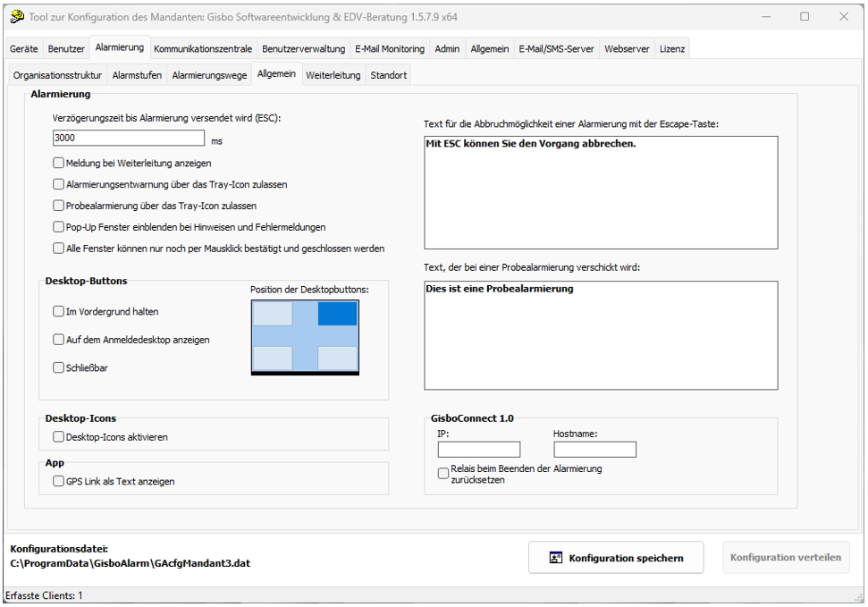Open the Kommunikationszentrale tab

coord(203,49)
